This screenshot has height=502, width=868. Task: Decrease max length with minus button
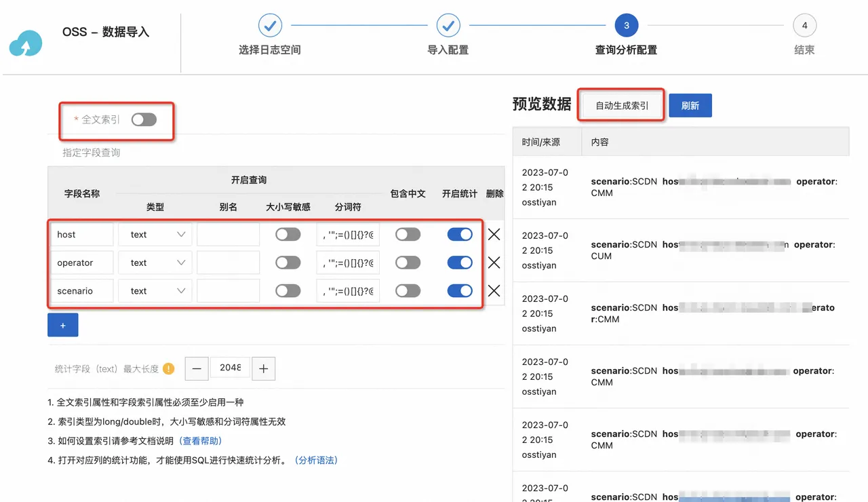coord(196,369)
